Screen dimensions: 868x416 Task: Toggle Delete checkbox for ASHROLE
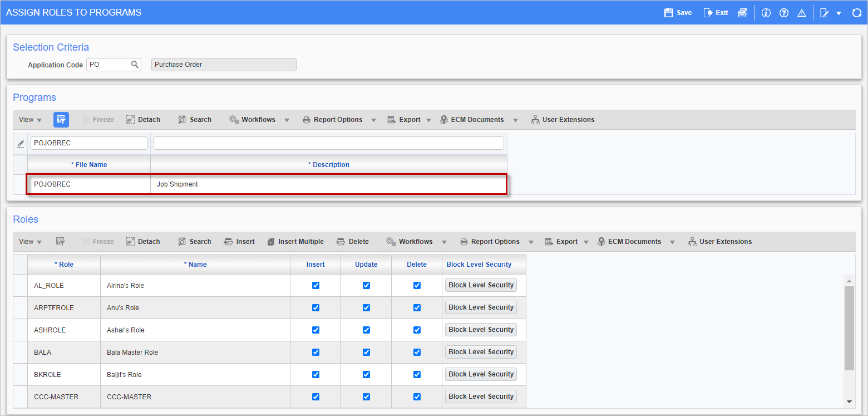pos(417,330)
